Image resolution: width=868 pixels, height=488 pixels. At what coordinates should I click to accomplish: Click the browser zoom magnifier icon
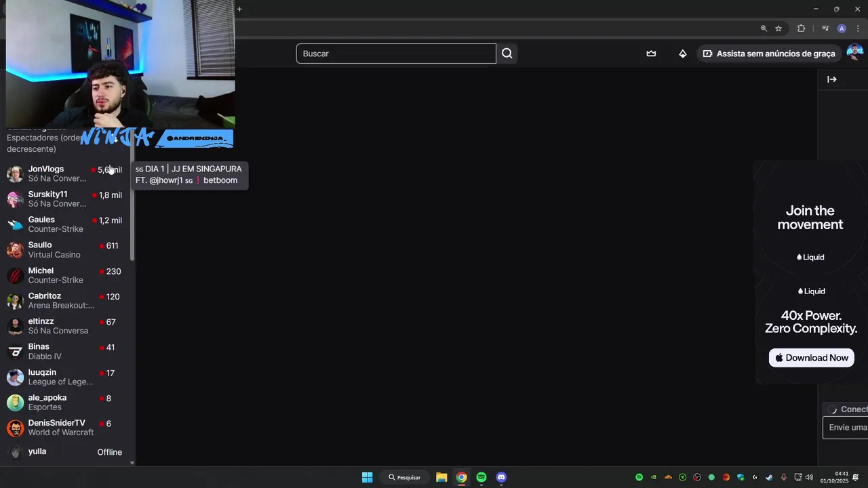(764, 28)
